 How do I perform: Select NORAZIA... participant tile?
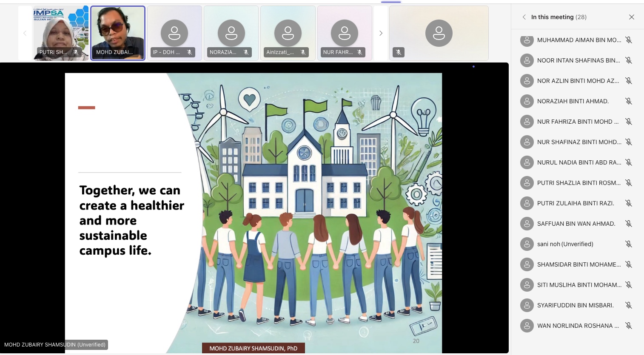coord(231,33)
